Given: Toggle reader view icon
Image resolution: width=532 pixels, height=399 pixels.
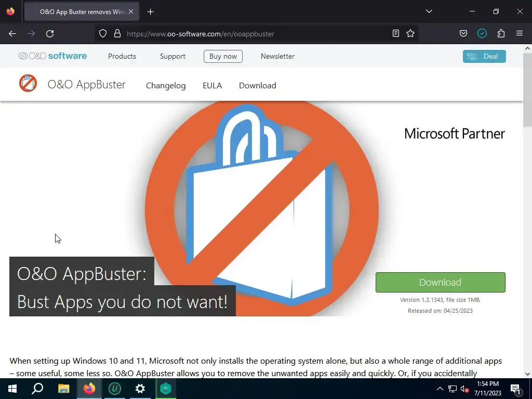Looking at the screenshot, I should pos(395,33).
